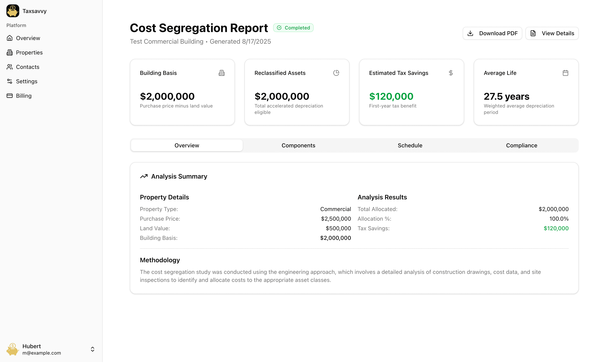606x364 pixels.
Task: Click the pie chart icon on Reclassified Assets
Action: [336, 73]
